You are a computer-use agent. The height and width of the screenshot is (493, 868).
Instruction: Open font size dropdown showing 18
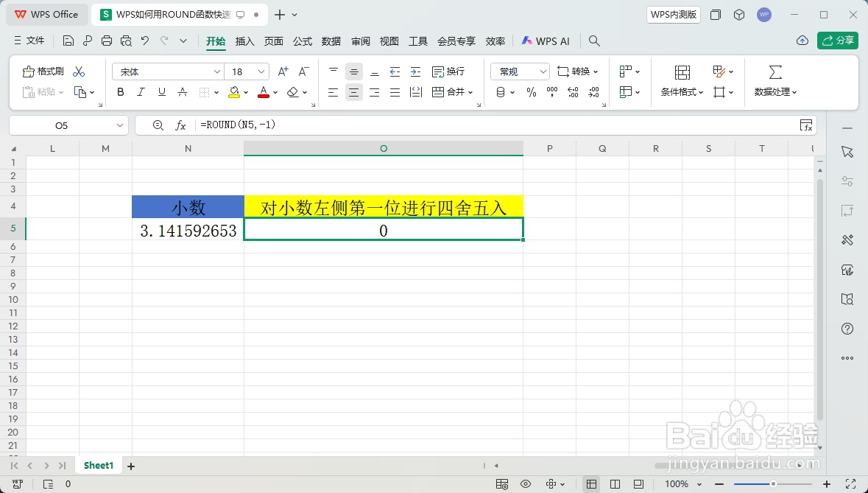point(261,71)
